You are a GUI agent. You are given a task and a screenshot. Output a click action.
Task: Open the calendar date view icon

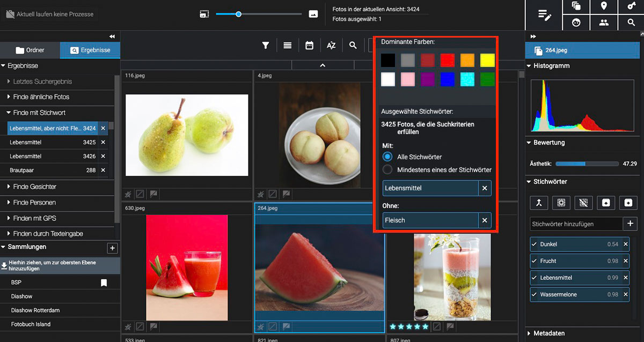pyautogui.click(x=309, y=46)
